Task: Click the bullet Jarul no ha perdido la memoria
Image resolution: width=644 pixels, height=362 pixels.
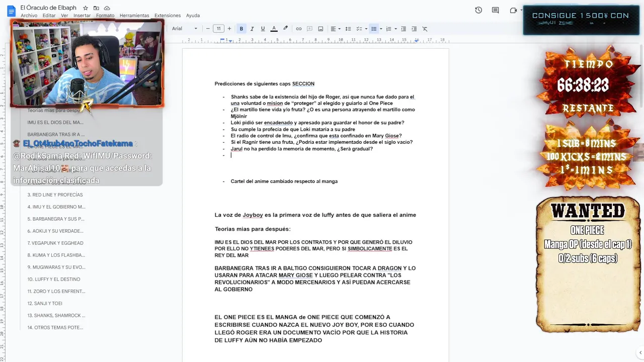Action: (x=302, y=149)
